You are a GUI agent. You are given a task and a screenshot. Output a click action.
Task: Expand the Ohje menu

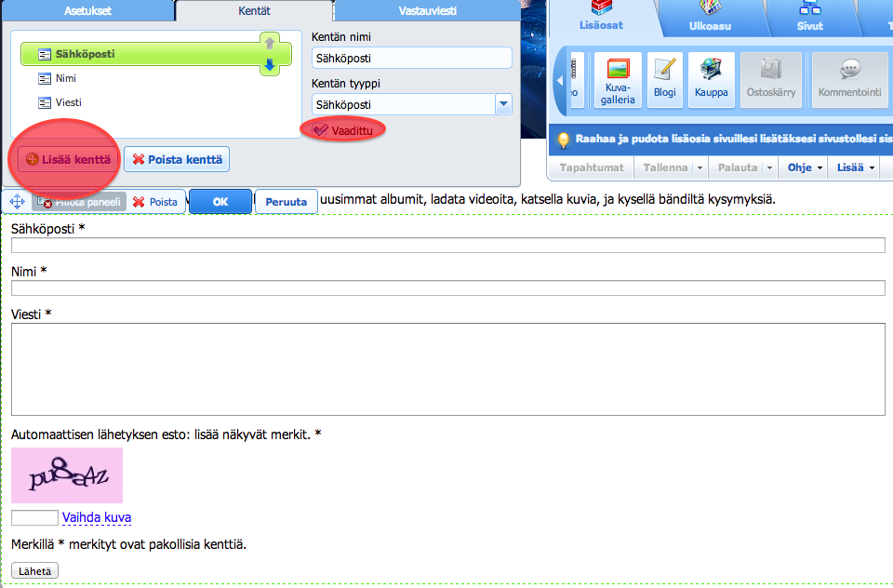tap(805, 167)
